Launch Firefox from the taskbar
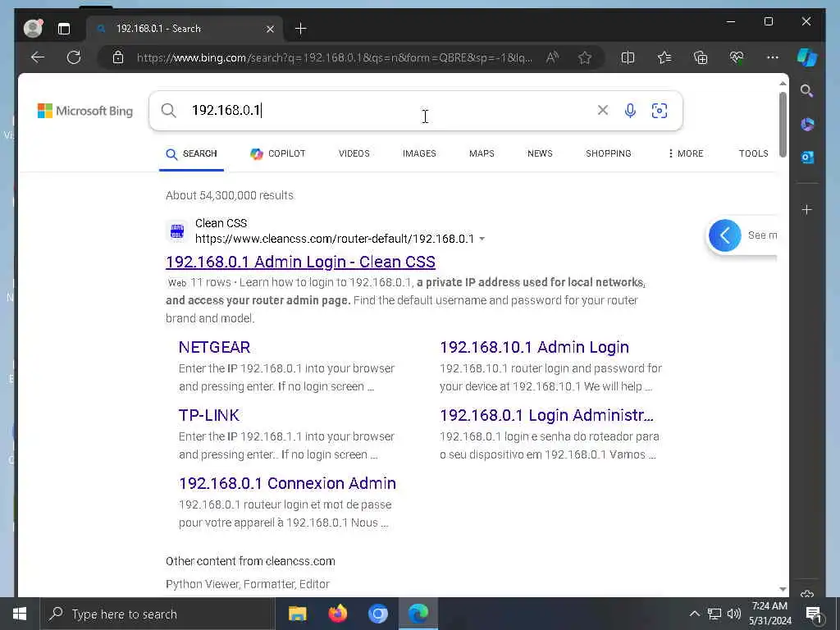Viewport: 840px width, 630px height. click(x=337, y=614)
